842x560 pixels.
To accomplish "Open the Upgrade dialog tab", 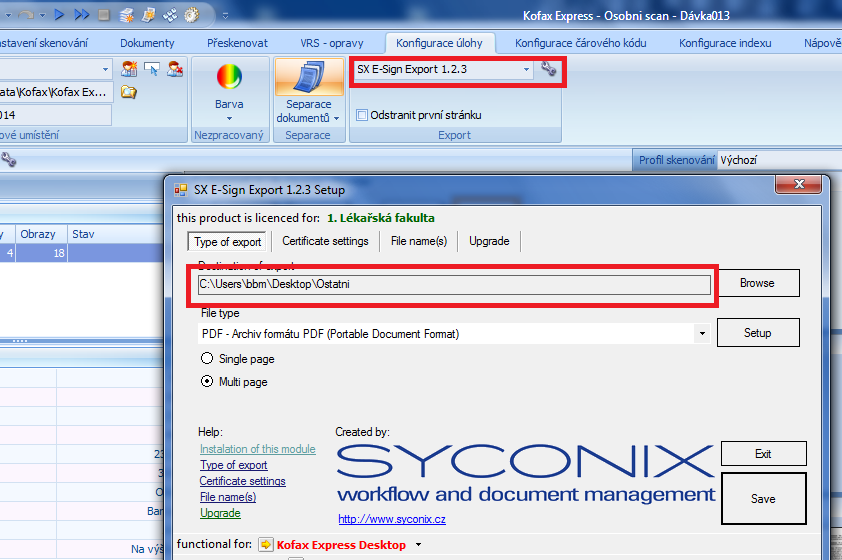I will [489, 241].
